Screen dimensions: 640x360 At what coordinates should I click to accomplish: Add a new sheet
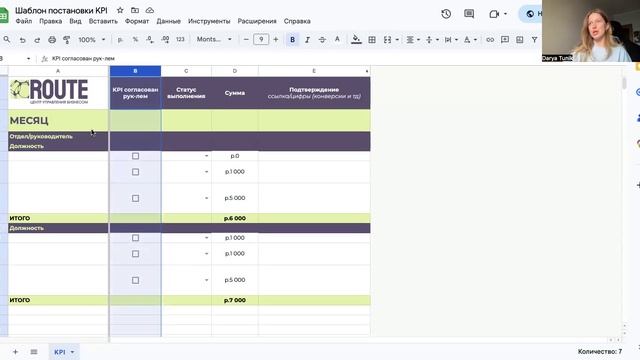(15, 352)
